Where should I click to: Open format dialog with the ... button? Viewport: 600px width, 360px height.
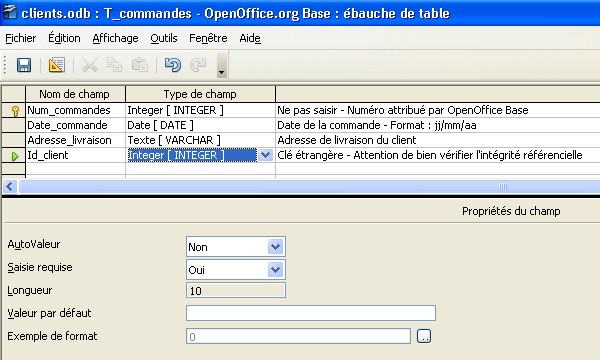424,336
